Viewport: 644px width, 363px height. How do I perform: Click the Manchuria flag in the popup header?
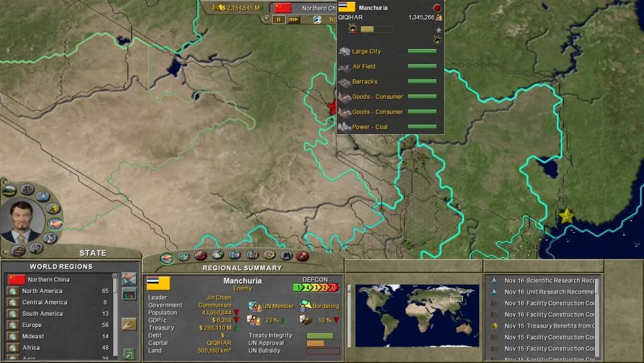(x=347, y=7)
